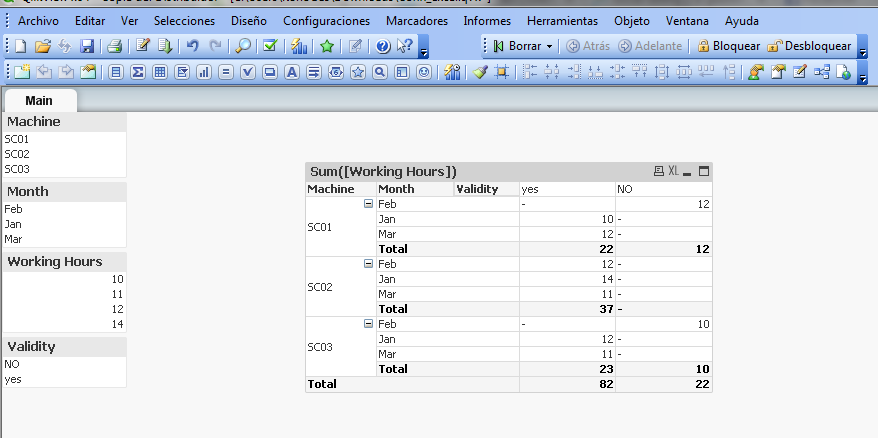This screenshot has height=438, width=878.
Task: Open the Borrar dropdown arrow
Action: [x=550, y=46]
